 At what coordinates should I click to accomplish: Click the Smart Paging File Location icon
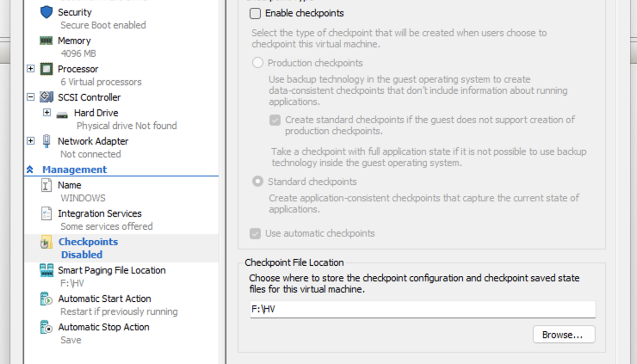46,270
